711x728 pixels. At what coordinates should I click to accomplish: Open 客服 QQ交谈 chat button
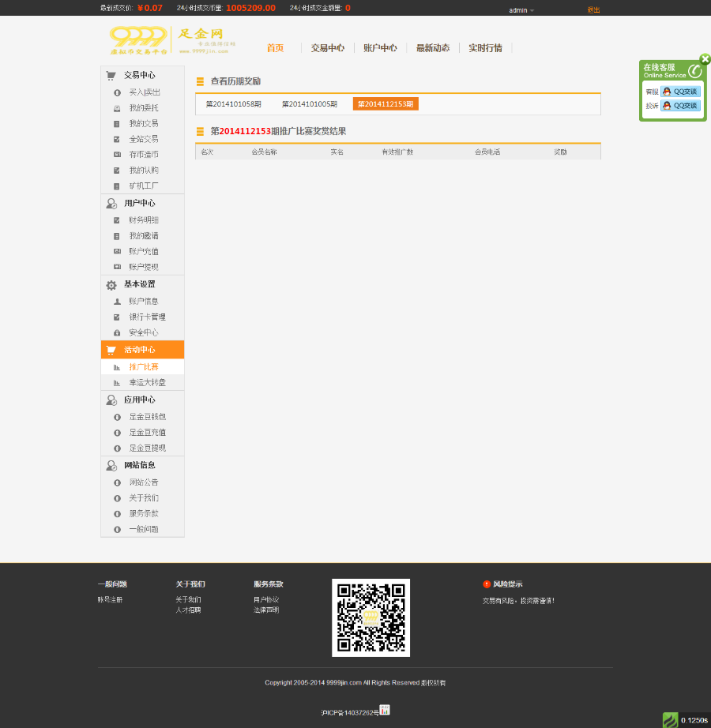[680, 92]
